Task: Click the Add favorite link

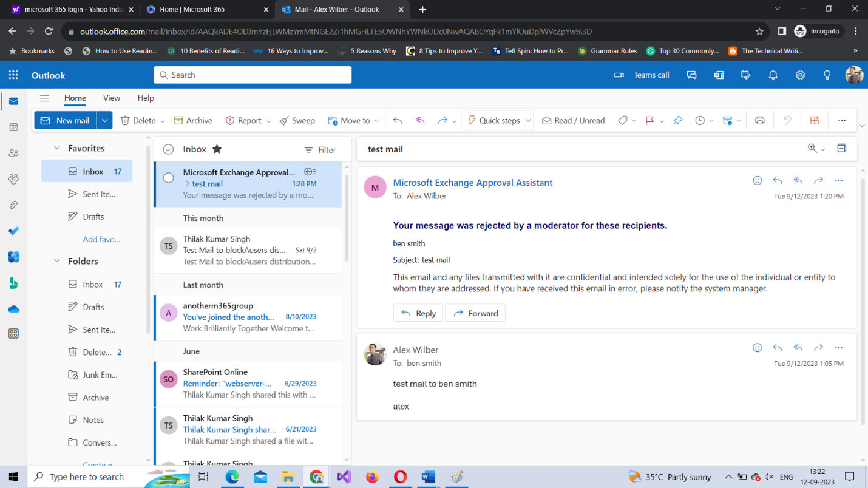Action: click(101, 239)
